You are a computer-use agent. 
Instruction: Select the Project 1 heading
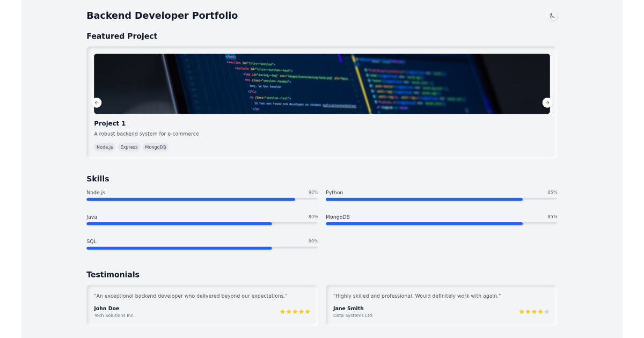(109, 123)
